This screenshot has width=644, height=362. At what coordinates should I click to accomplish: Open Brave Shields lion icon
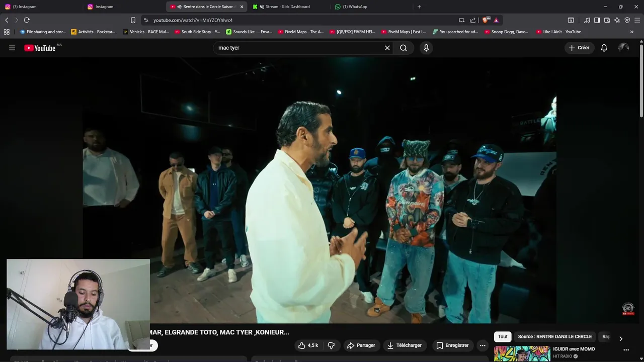486,20
